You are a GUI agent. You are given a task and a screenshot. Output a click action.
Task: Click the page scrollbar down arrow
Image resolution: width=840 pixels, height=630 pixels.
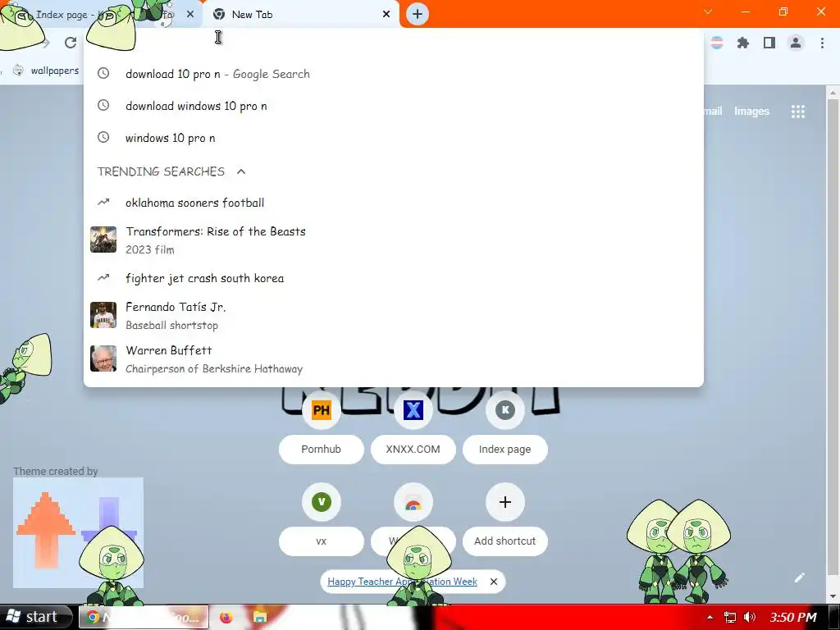[833, 597]
